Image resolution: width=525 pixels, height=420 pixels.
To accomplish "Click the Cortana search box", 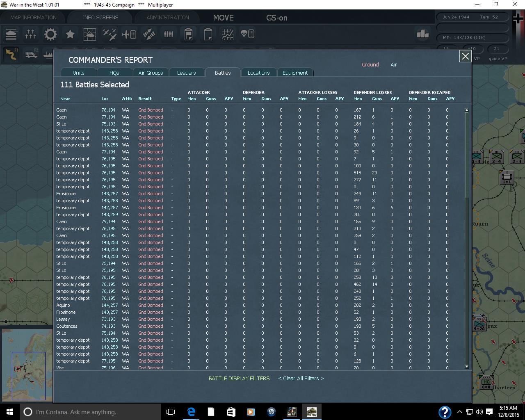I will [90, 412].
